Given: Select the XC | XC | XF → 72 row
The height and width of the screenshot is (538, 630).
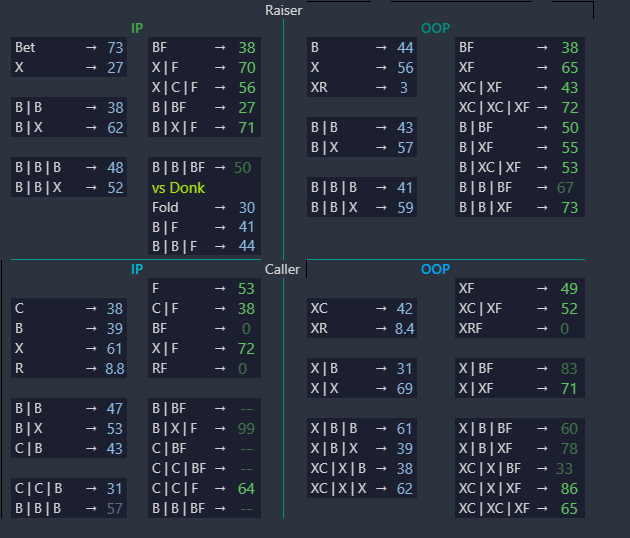Looking at the screenshot, I should (520, 107).
